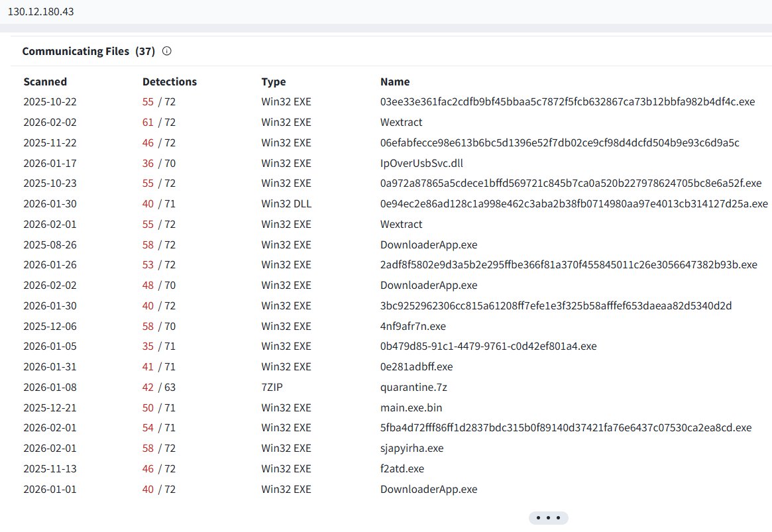The width and height of the screenshot is (772, 532).
Task: Open the Wextract file scanned 2026-02-02
Action: [x=402, y=122]
